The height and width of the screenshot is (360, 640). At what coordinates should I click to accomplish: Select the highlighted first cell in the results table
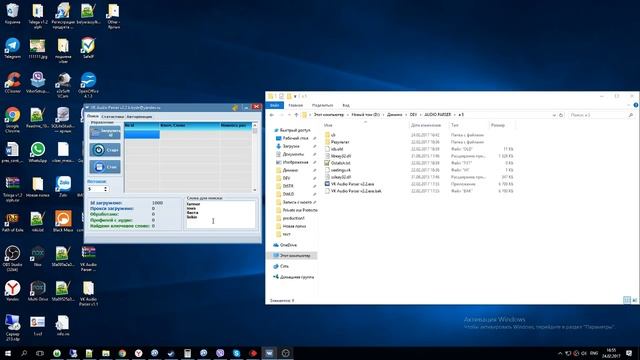142,134
